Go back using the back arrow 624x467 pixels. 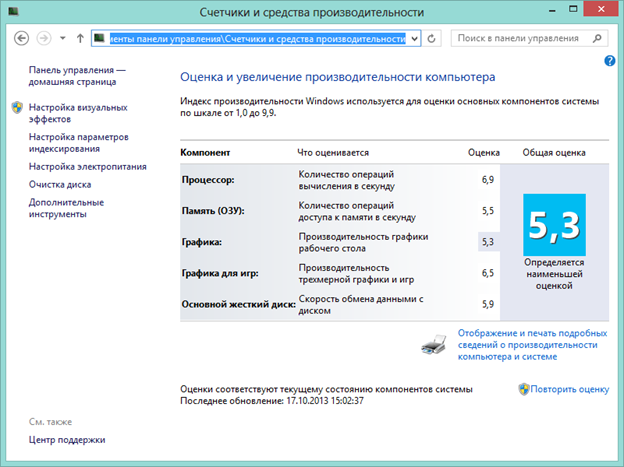(x=21, y=39)
